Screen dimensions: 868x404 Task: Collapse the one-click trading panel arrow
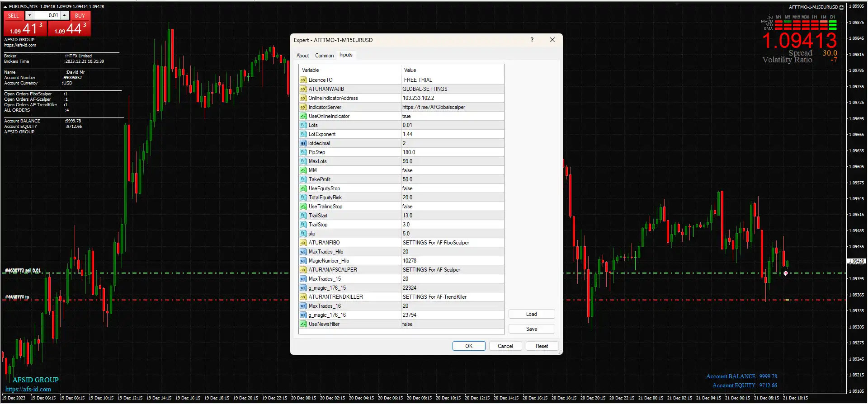(5, 7)
